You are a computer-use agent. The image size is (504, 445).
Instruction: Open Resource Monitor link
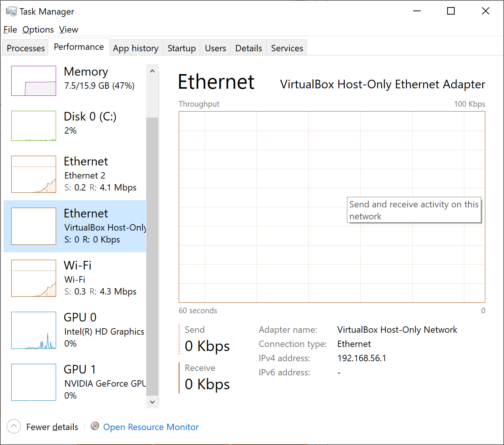(x=151, y=427)
